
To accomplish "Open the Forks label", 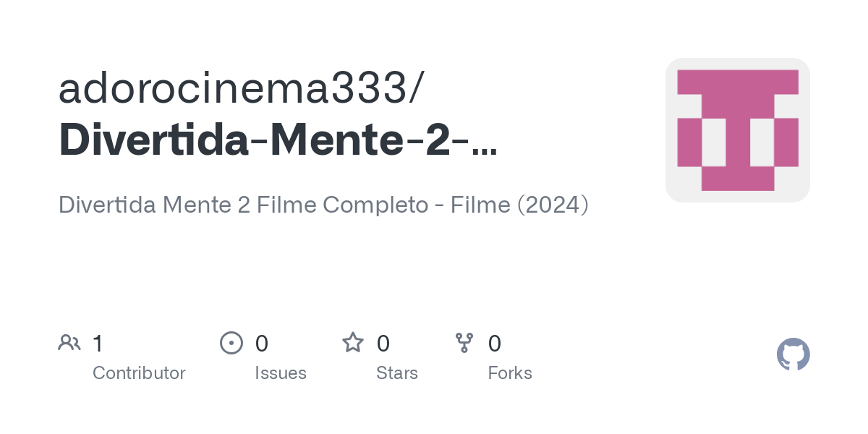I will pyautogui.click(x=510, y=373).
